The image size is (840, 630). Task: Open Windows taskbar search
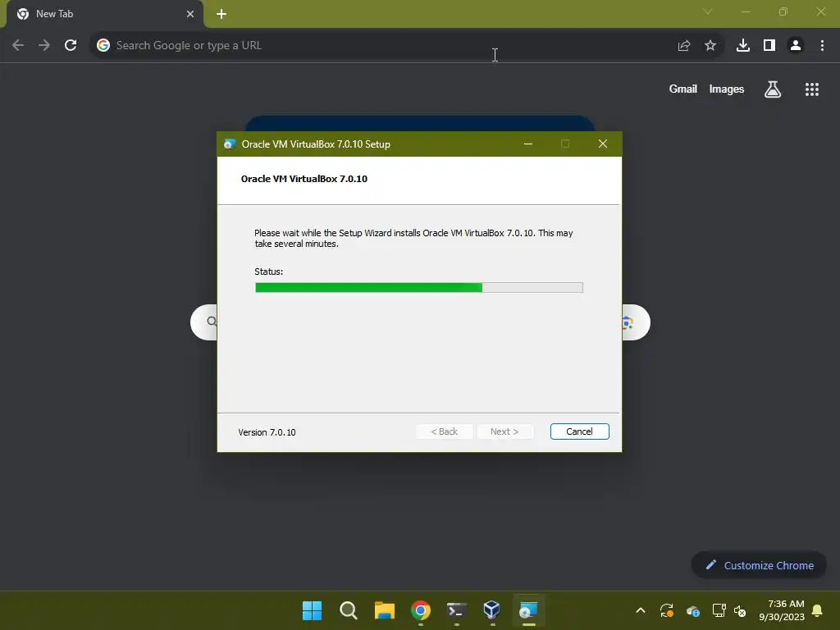(x=348, y=610)
